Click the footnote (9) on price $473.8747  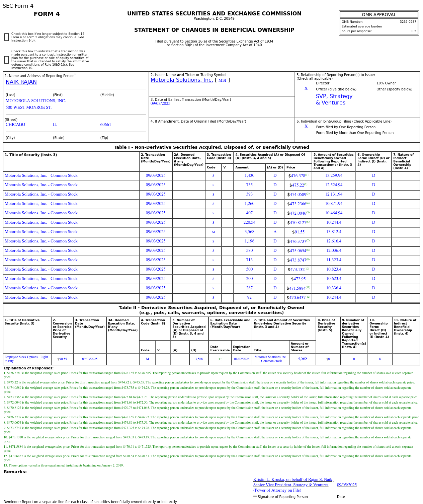308,259
